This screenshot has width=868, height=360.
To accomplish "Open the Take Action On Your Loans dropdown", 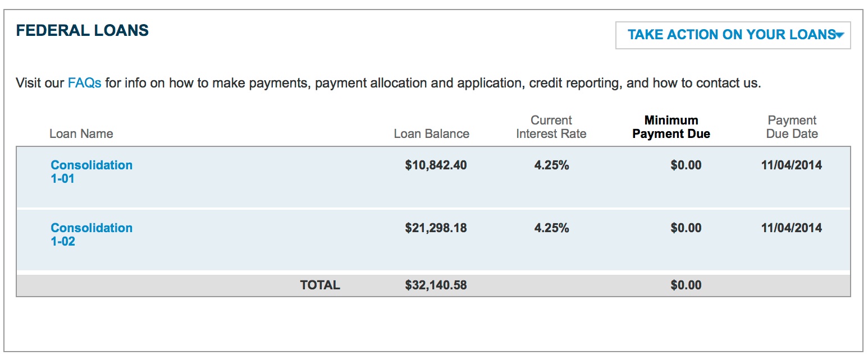I will [732, 35].
